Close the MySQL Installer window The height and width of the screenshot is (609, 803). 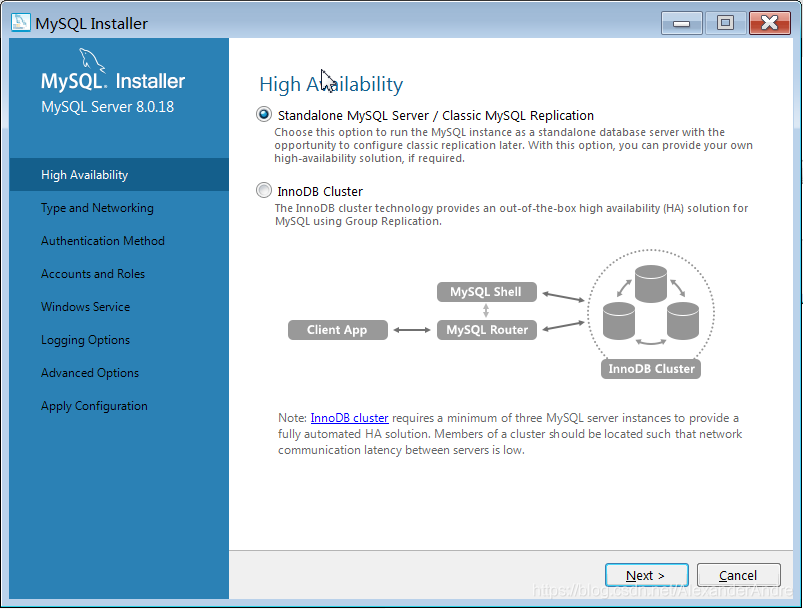click(769, 23)
